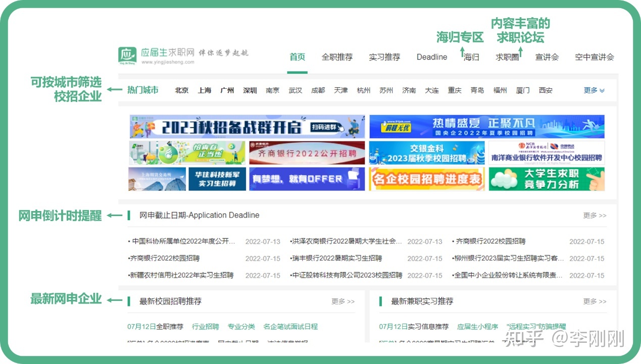
Task: Click the 最新校园招聘推荐 section heading
Action: point(170,301)
